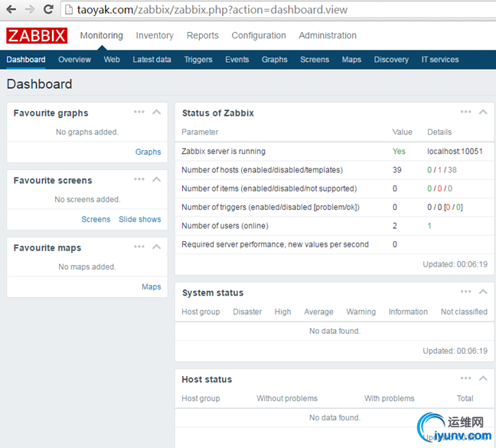Screen dimensions: 496x448
Task: Open Favourite screens three-dot menu
Action: 139,179
